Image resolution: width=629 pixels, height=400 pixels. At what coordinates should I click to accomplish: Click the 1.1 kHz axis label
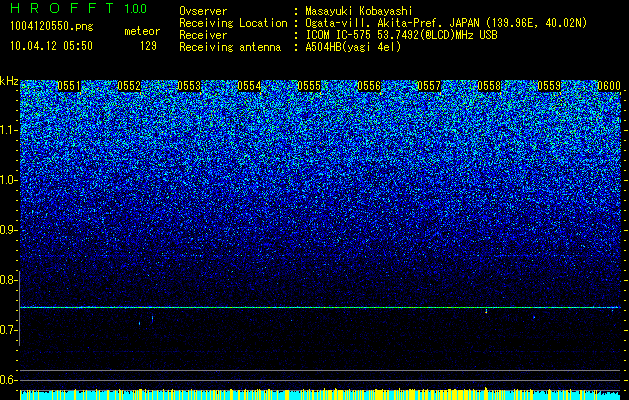pyautogui.click(x=9, y=130)
